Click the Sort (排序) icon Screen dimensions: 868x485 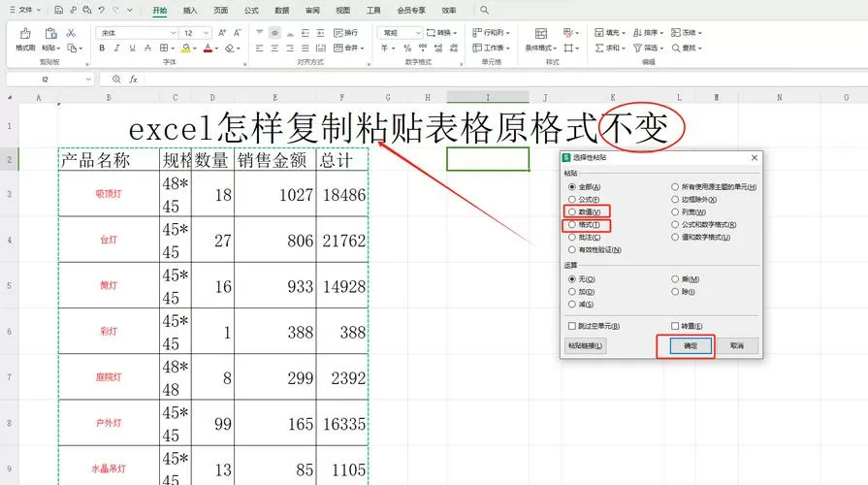click(x=638, y=33)
